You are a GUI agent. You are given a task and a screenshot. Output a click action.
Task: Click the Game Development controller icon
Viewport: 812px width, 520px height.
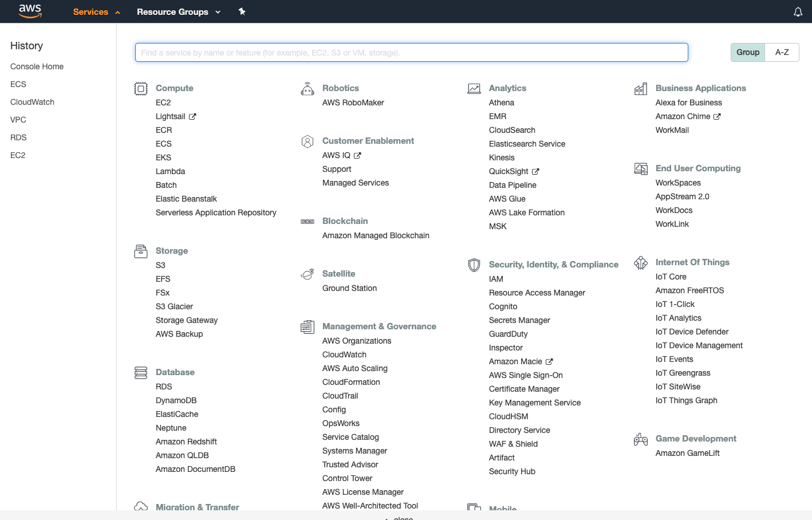click(641, 439)
